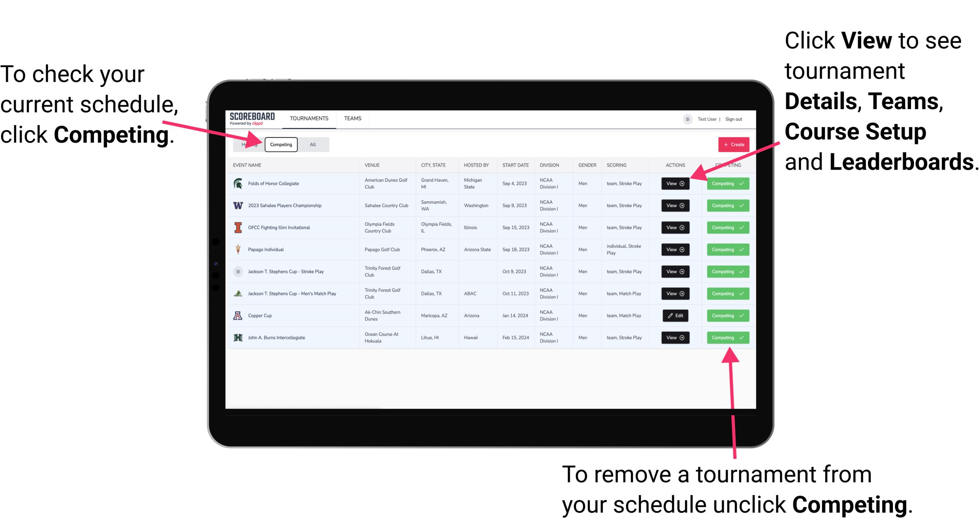Click the Scoreboard logo icon
The image size is (980, 527).
click(x=254, y=119)
